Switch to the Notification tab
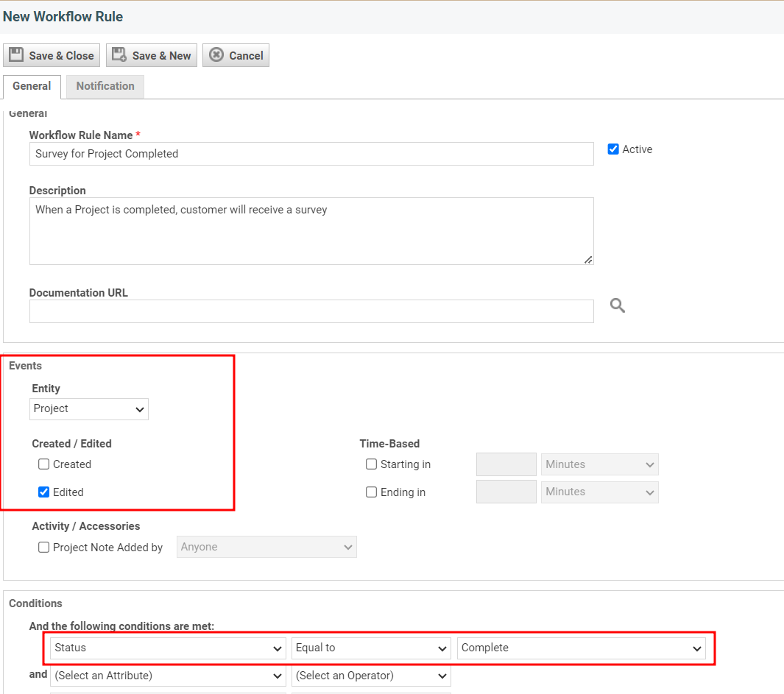Screen dimensions: 784x694 coord(105,86)
